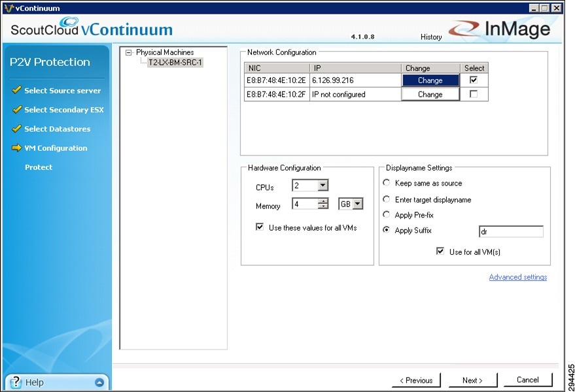Toggle Use for all VM(s) checkbox

tap(440, 252)
